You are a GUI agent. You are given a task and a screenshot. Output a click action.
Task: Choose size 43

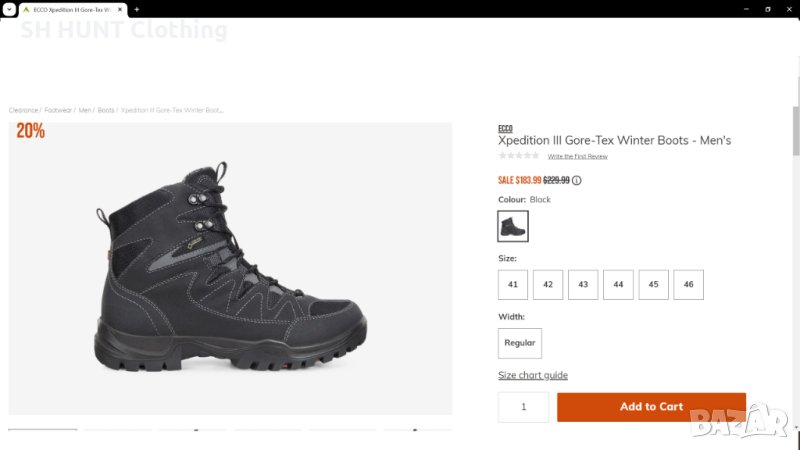pos(583,285)
